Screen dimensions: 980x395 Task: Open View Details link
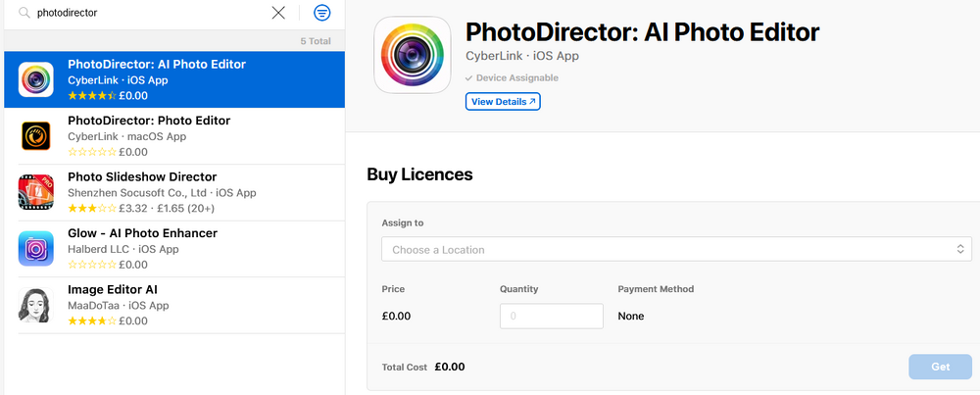pos(503,101)
